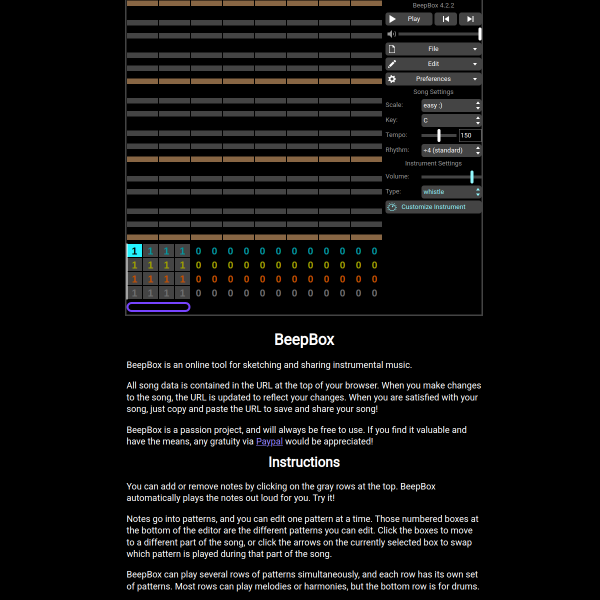
Task: Open the Preferences dropdown
Action: click(433, 79)
